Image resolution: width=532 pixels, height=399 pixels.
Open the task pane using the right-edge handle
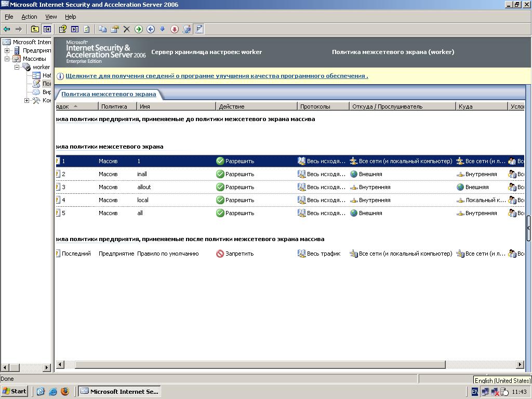pos(528,228)
